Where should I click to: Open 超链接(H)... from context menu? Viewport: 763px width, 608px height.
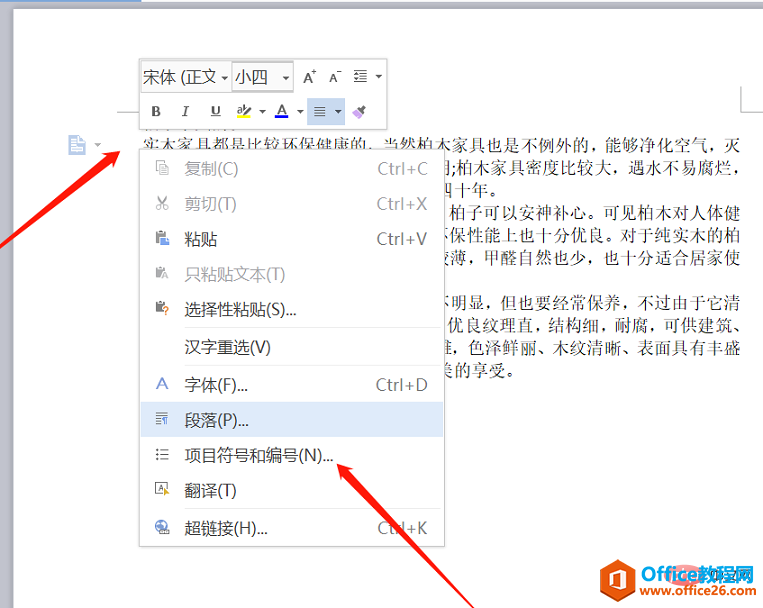291,528
